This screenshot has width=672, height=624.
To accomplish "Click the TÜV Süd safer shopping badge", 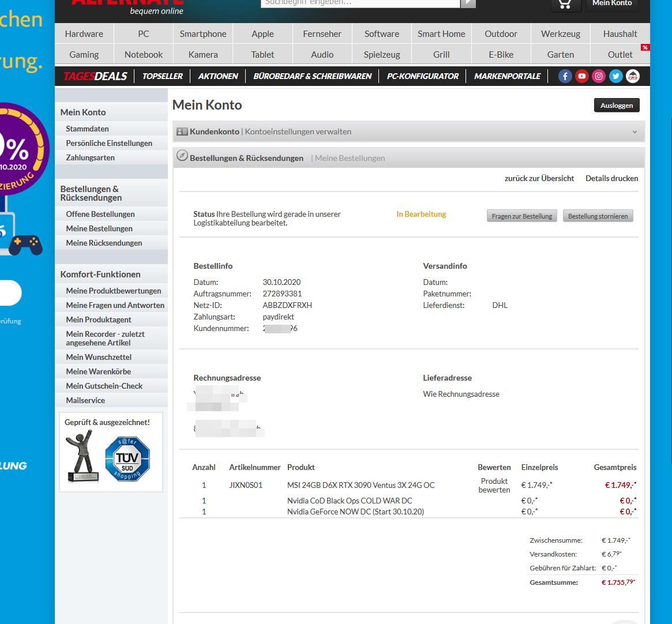I will (x=127, y=458).
